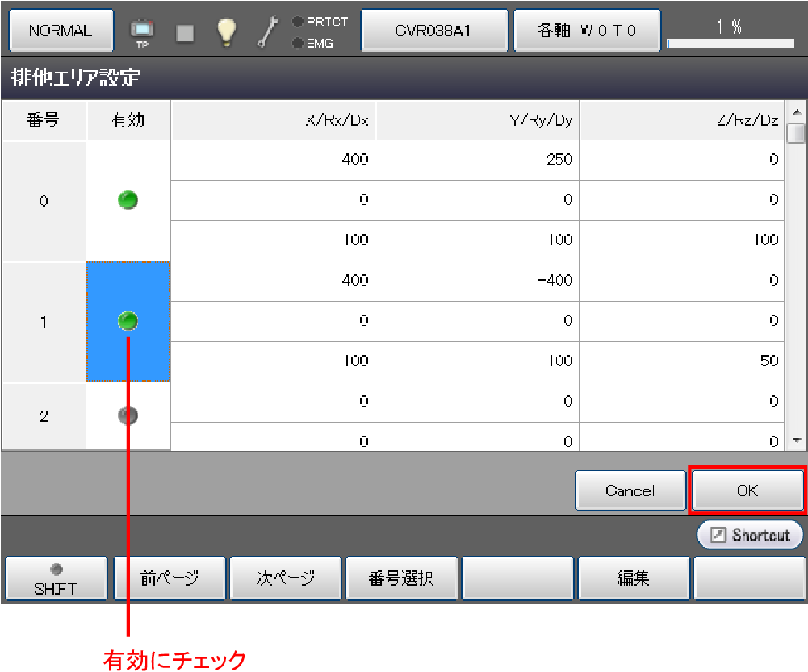Viewport: 808px width, 672px height.
Task: Click the scrollbar down arrow
Action: tap(797, 440)
